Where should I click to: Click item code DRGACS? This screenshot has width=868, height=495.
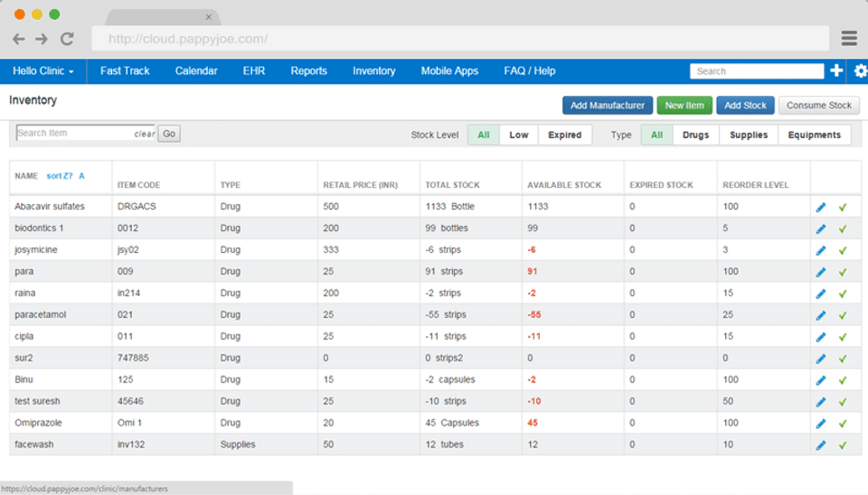(137, 206)
